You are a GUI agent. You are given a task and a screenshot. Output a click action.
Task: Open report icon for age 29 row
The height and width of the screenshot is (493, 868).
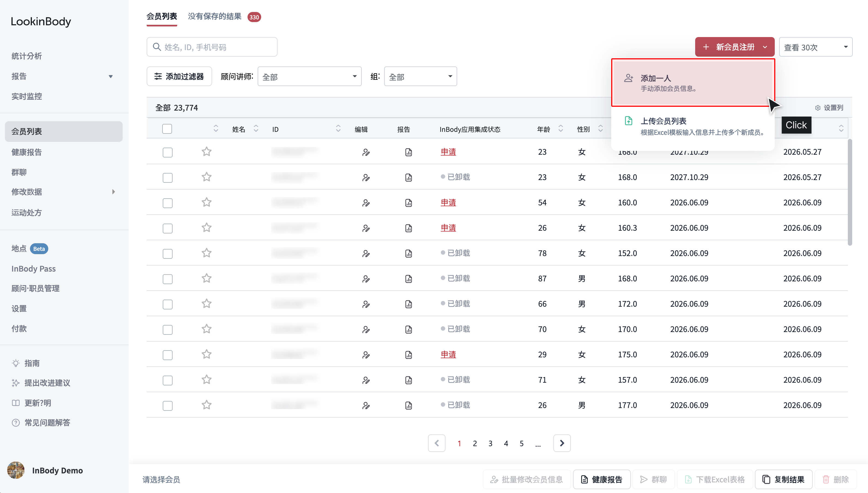409,355
